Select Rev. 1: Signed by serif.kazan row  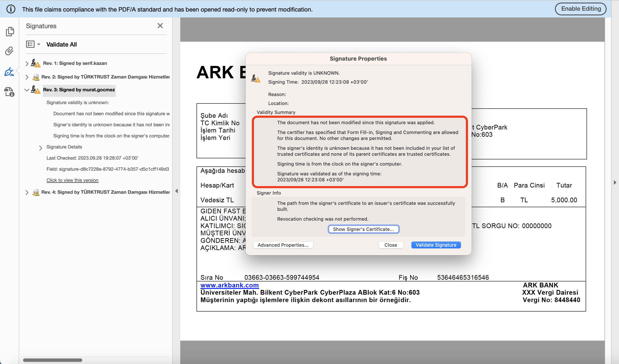(x=75, y=63)
